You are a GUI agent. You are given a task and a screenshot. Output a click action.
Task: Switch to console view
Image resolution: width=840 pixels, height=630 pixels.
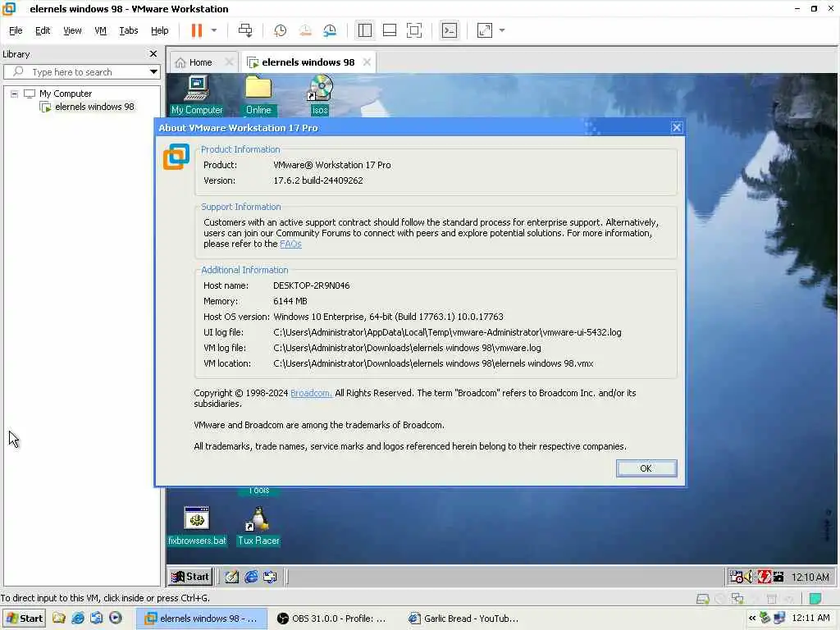449,30
